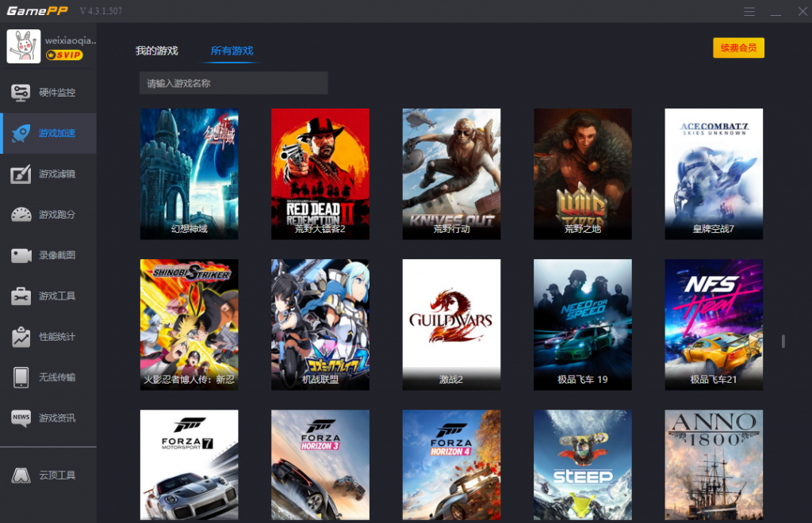This screenshot has height=523, width=812.
Task: Open the 游戏工具 toolbox icon
Action: (21, 296)
